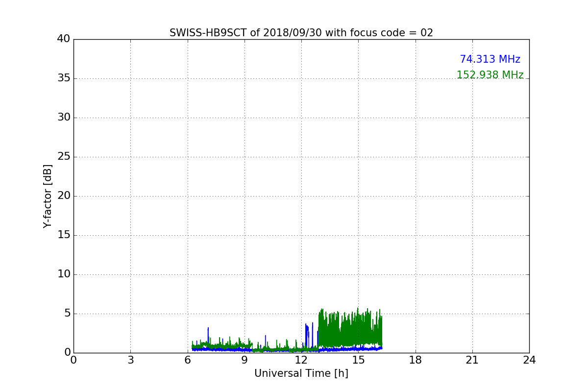Click the green 152.938 MHz legend label

tap(490, 75)
